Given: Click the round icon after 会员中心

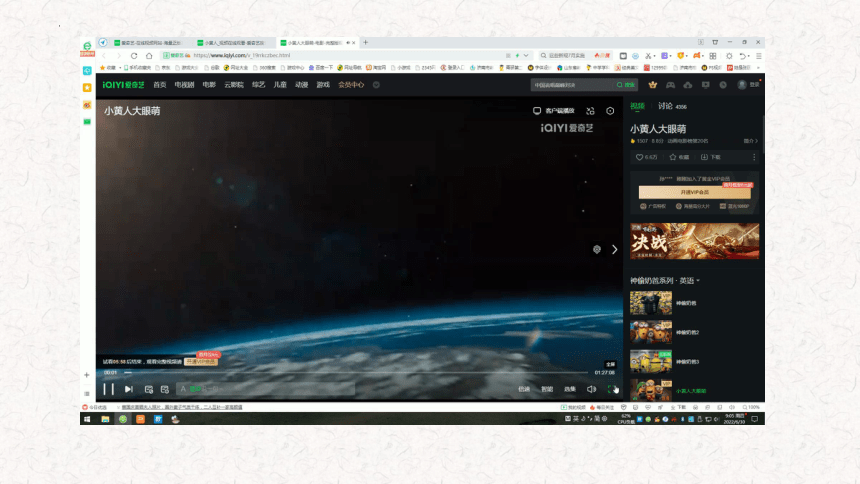Looking at the screenshot, I should pos(376,85).
